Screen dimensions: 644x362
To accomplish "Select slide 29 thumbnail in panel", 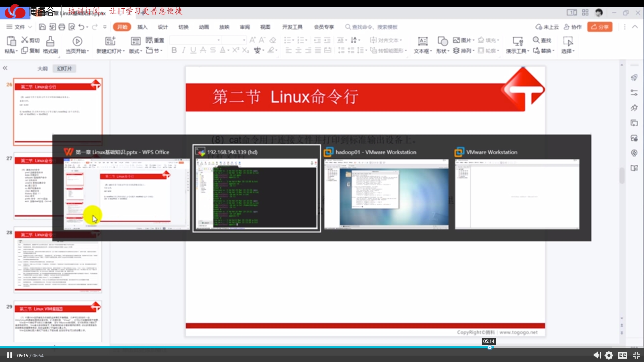I will 58,321.
